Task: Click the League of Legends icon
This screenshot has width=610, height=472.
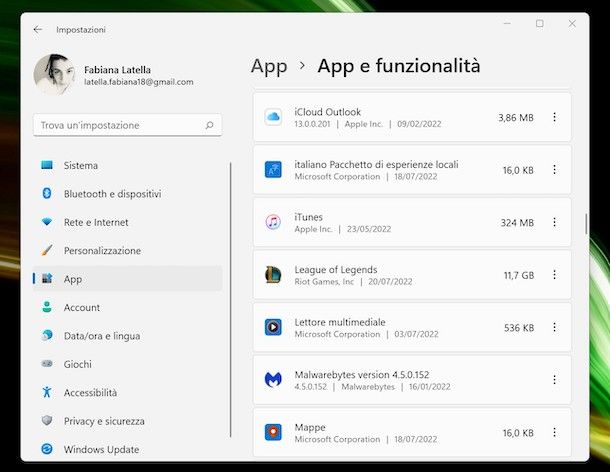Action: (x=273, y=275)
